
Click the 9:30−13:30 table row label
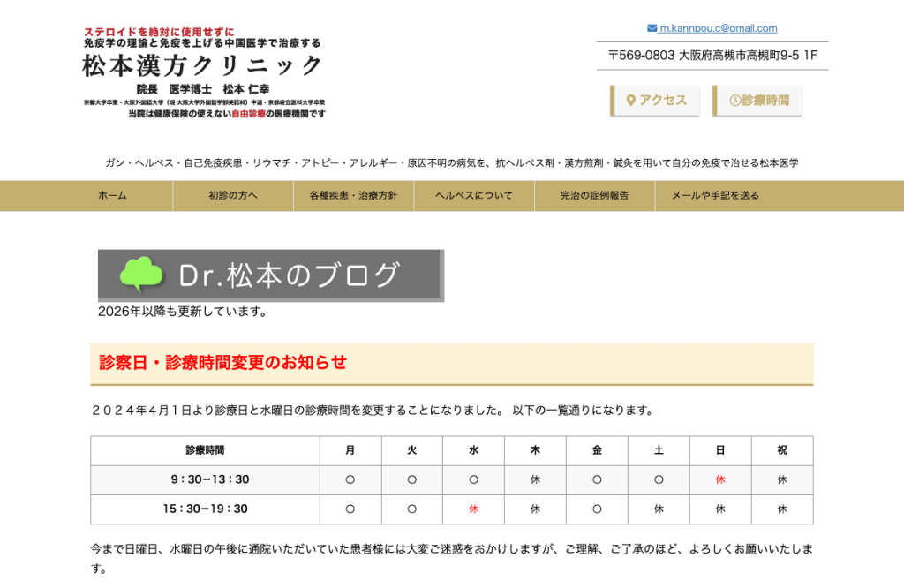[205, 479]
